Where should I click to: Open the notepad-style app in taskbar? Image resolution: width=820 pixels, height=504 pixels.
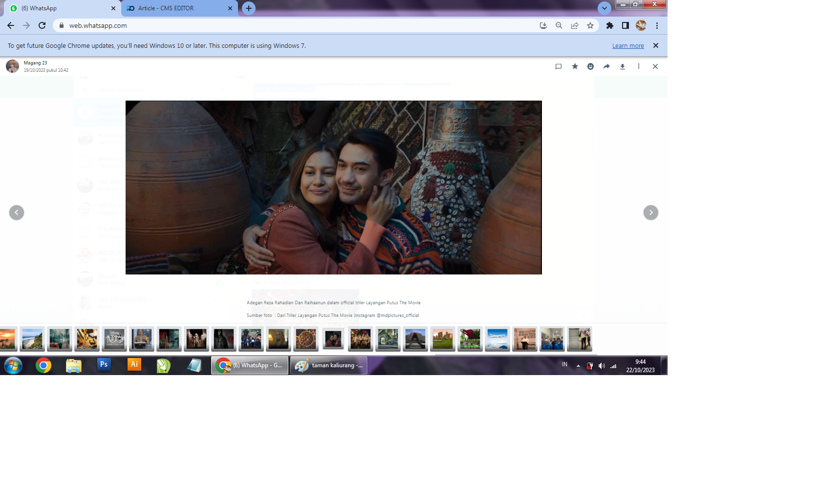coord(194,365)
